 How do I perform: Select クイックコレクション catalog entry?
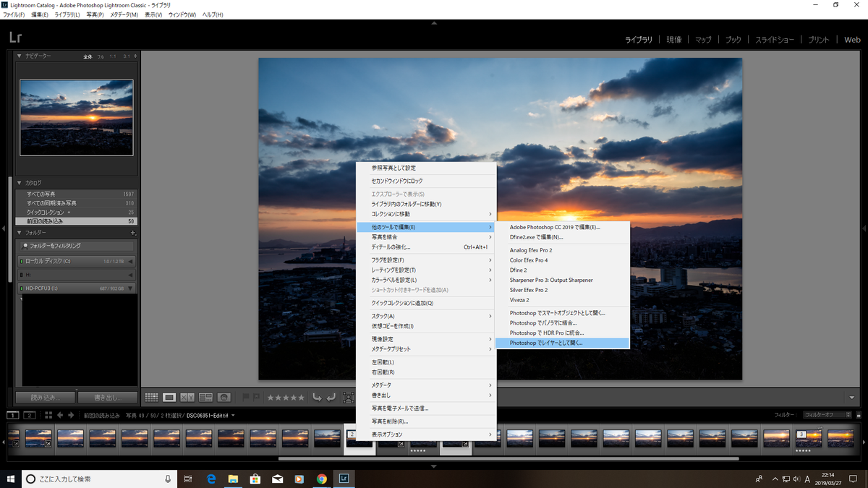77,212
